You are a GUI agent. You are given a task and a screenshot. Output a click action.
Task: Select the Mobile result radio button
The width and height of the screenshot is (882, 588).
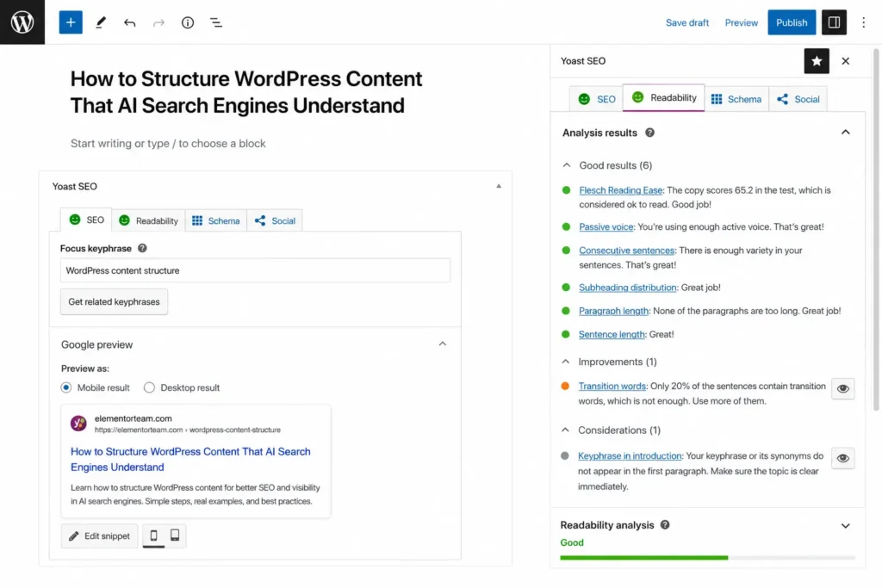click(66, 387)
